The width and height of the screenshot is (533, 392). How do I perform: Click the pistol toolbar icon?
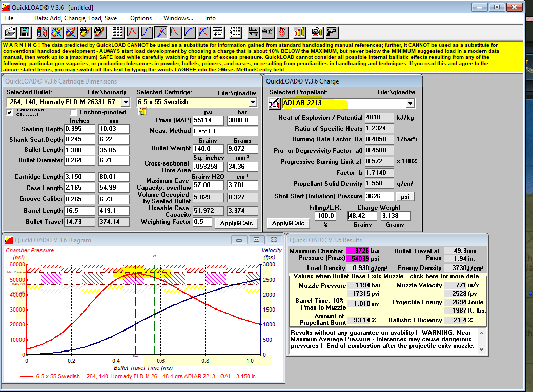332,32
